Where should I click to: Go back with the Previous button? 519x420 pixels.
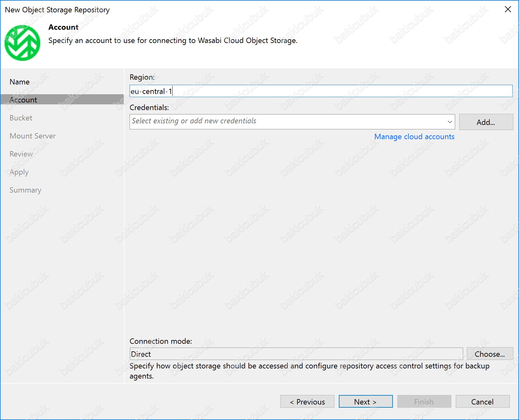point(307,402)
